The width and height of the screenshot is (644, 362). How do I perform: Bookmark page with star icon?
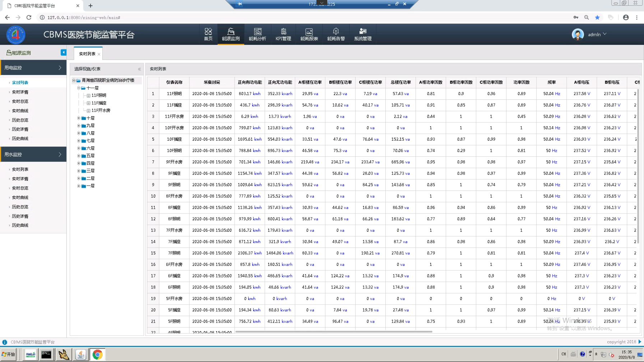tap(597, 17)
